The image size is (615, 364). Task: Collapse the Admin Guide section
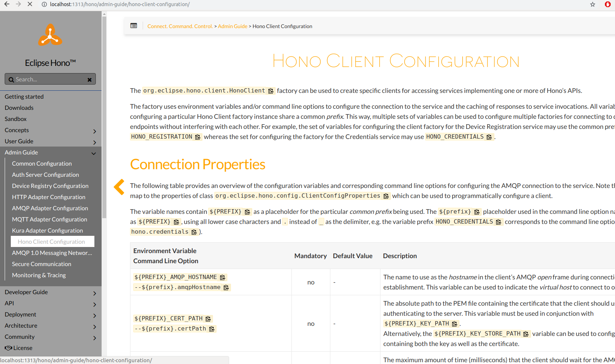94,153
